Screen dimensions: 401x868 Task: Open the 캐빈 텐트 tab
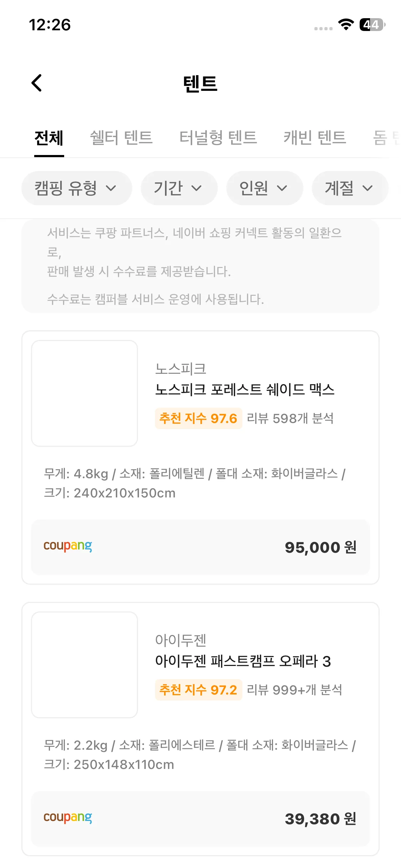315,138
